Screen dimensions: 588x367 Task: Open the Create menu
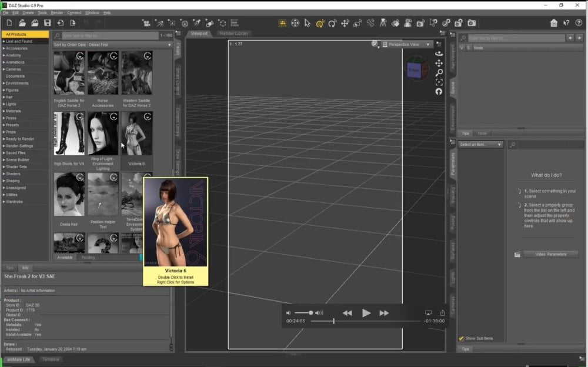coord(28,13)
